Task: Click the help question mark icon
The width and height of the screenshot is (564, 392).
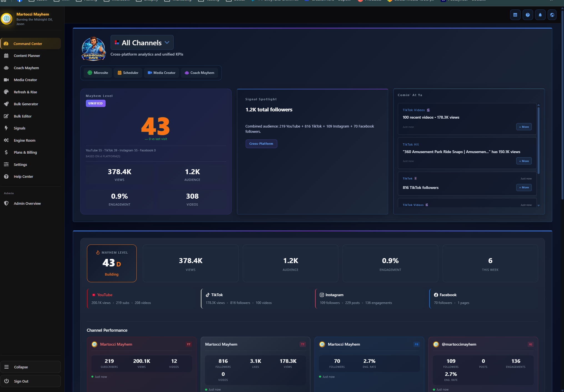Action: coord(527,15)
